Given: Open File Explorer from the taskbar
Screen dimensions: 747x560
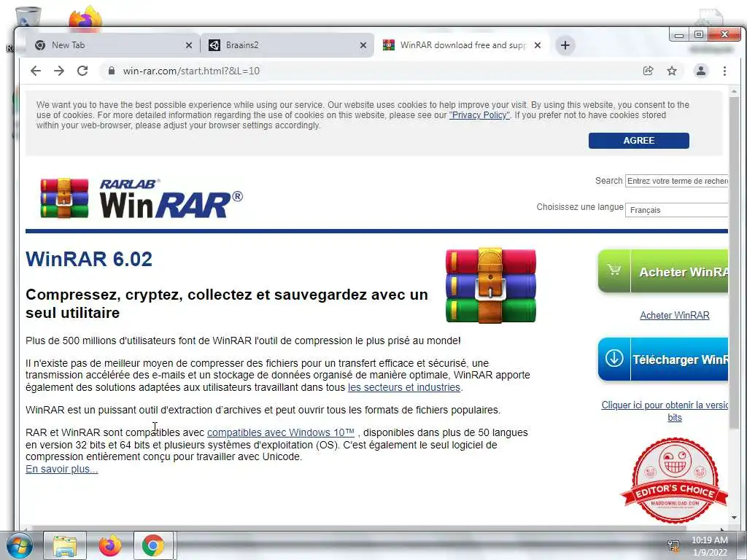Looking at the screenshot, I should coord(65,545).
